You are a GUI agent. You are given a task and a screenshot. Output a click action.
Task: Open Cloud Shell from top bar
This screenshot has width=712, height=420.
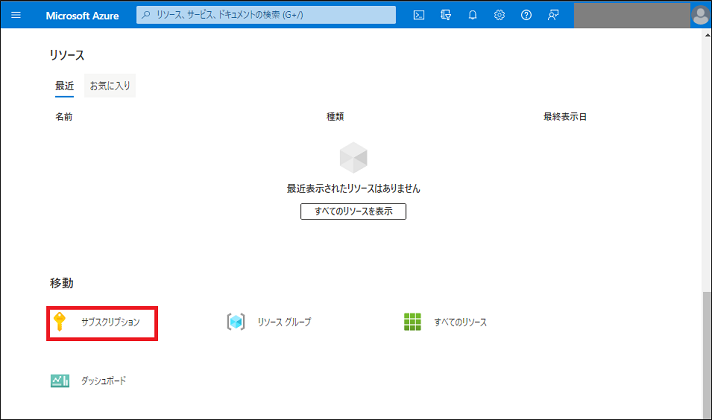tap(419, 15)
